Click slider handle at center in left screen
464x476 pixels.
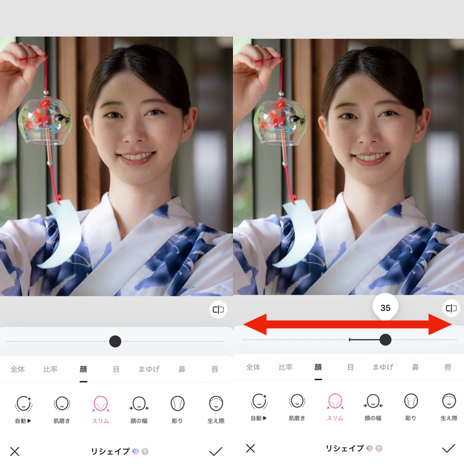click(115, 341)
